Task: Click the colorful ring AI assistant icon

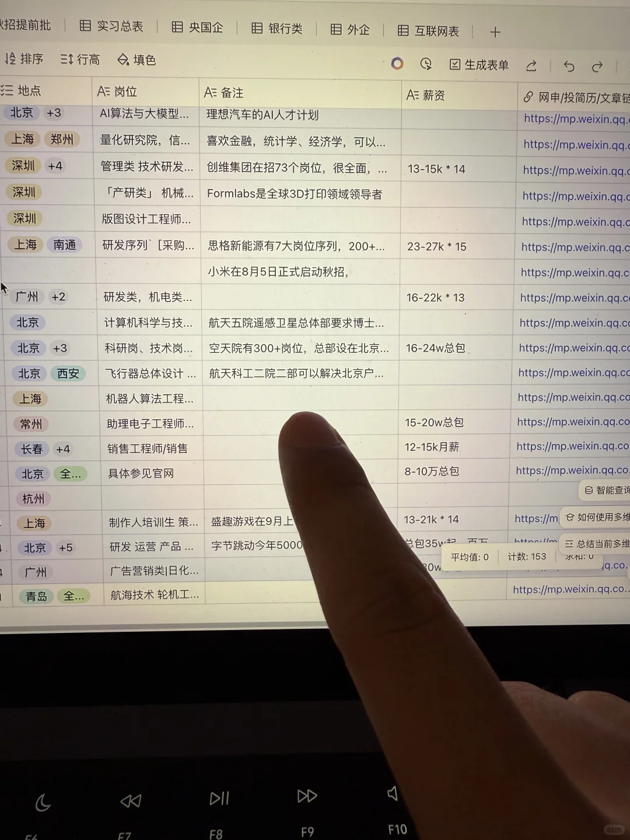Action: 397,63
